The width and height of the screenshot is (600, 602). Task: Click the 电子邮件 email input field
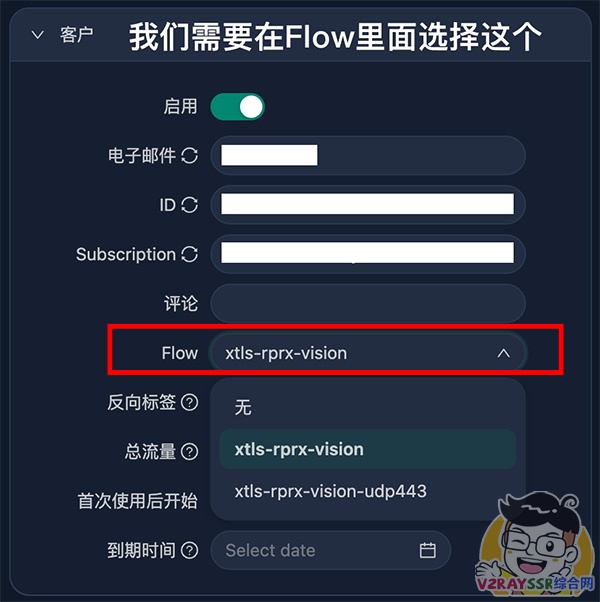(x=368, y=155)
